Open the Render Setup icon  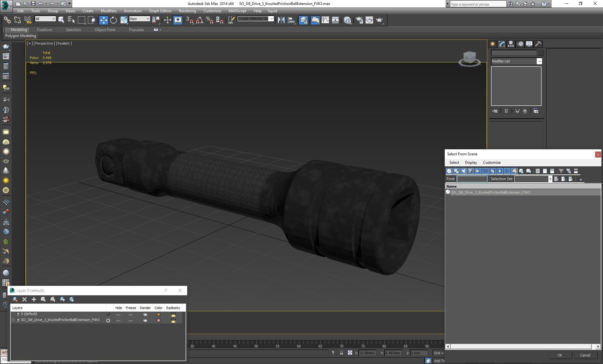[x=359, y=20]
